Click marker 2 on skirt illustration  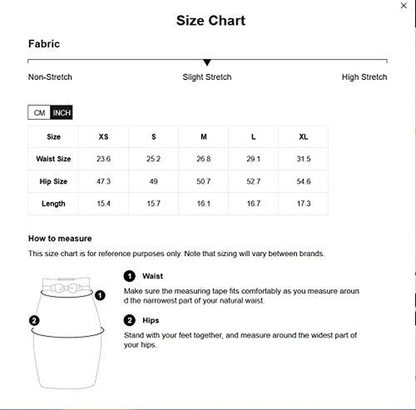click(34, 321)
